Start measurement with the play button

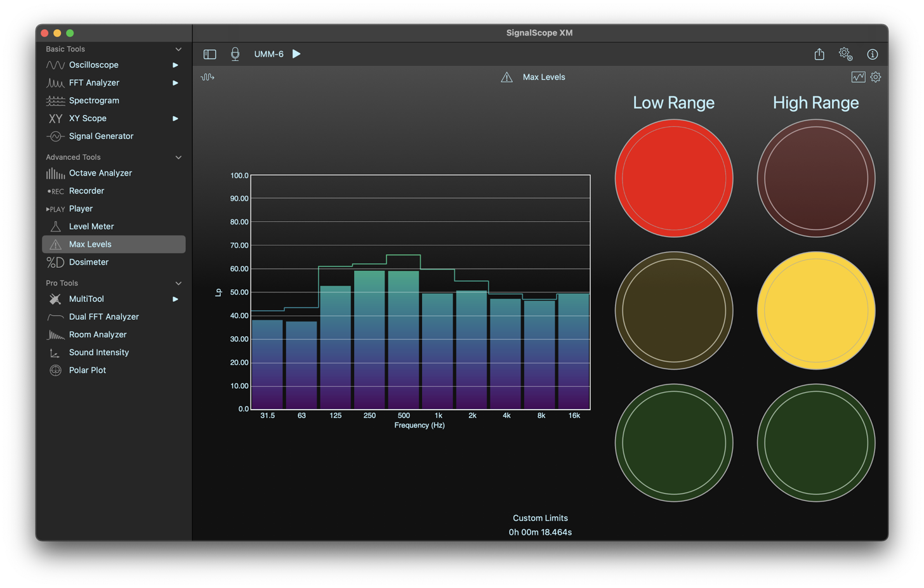tap(296, 54)
